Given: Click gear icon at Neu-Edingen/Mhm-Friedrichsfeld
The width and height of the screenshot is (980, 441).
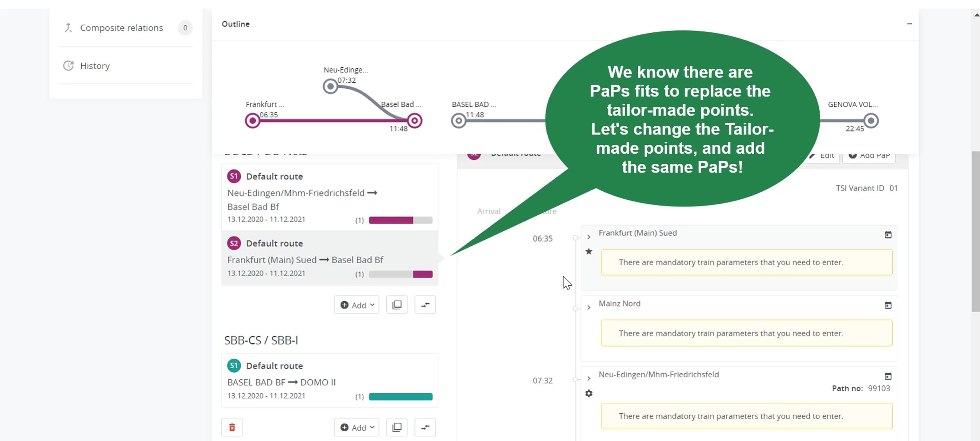Looking at the screenshot, I should 589,393.
